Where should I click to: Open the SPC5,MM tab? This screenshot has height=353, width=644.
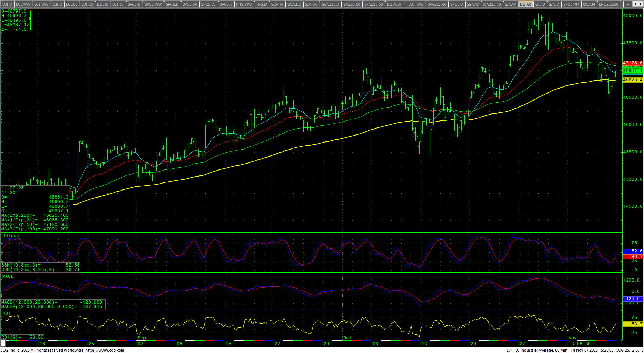pyautogui.click(x=571, y=4)
